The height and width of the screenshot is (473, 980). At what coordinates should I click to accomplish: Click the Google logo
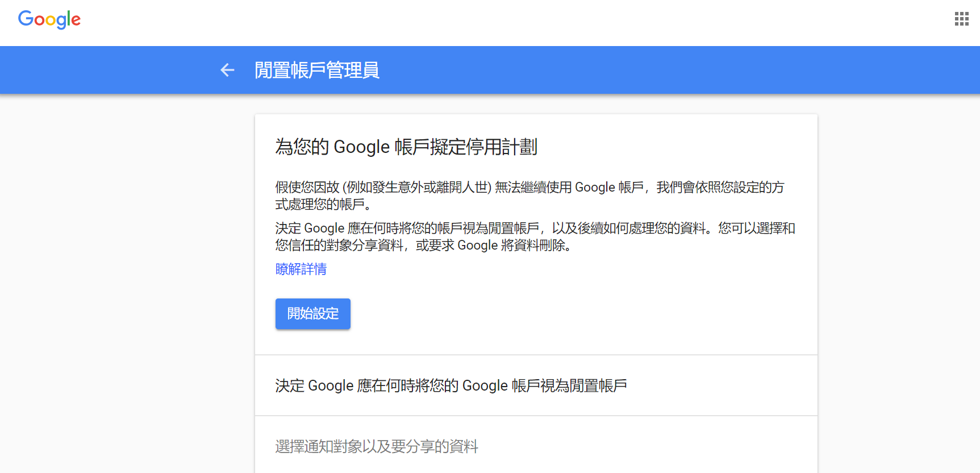[x=49, y=19]
